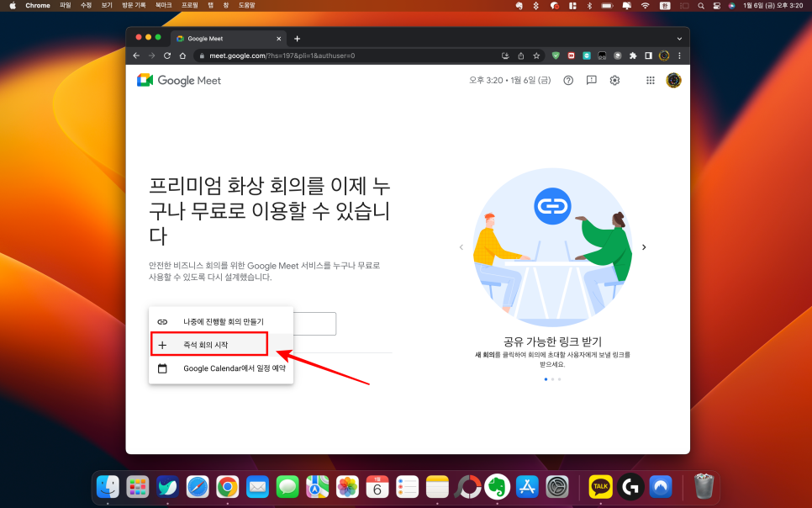The width and height of the screenshot is (812, 508).
Task: Open the Google apps grid
Action: 651,81
